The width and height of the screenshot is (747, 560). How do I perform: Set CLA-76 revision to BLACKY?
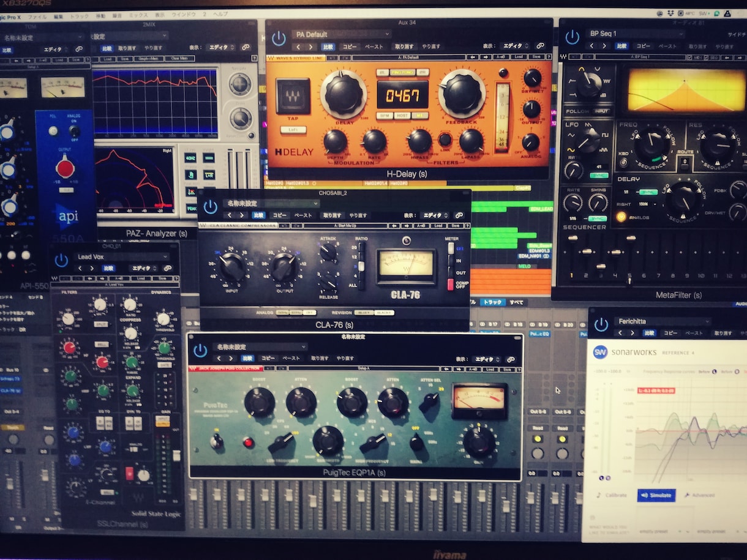(x=383, y=313)
